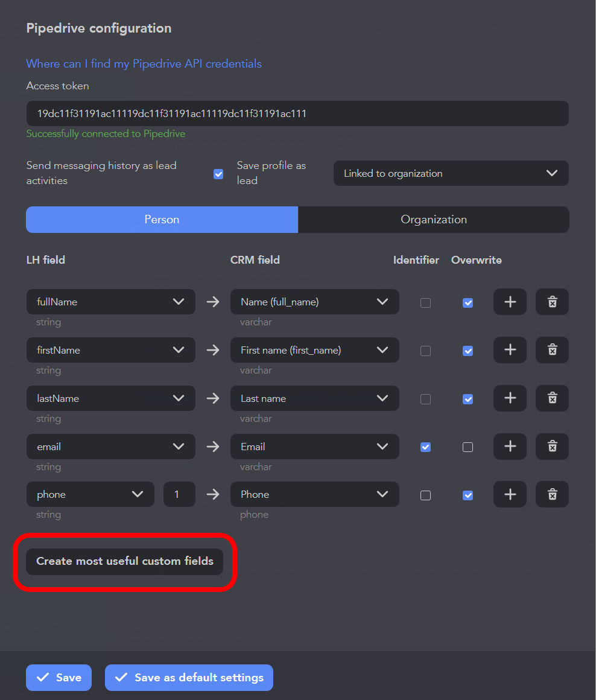Enable Identifier for the firstName row
Image resolution: width=596 pixels, height=700 pixels.
coord(426,351)
